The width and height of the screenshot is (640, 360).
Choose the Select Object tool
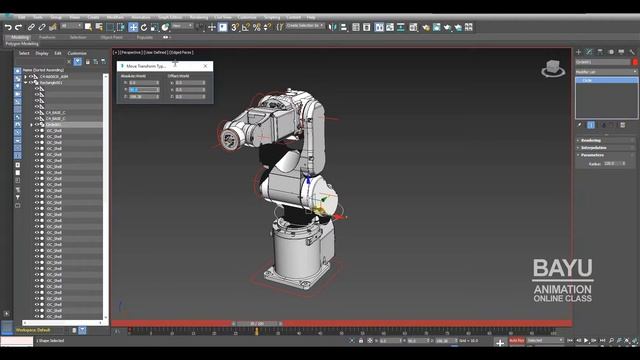pyautogui.click(x=88, y=27)
